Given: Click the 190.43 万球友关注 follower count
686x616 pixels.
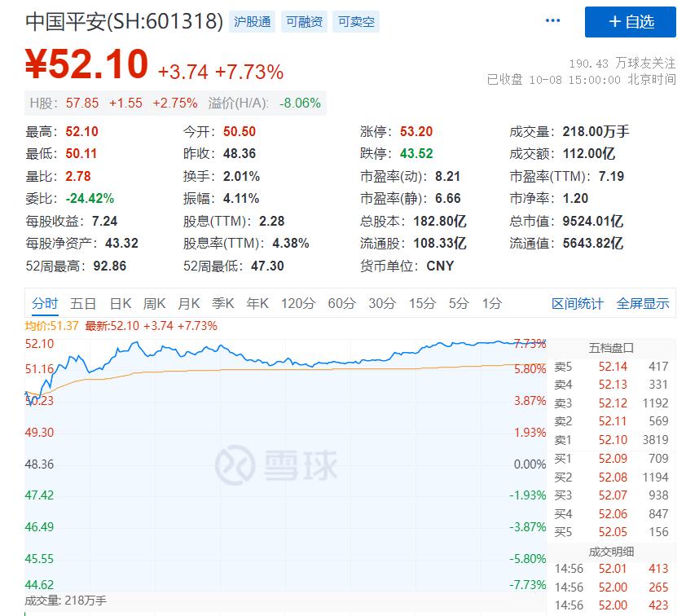Looking at the screenshot, I should [x=622, y=64].
